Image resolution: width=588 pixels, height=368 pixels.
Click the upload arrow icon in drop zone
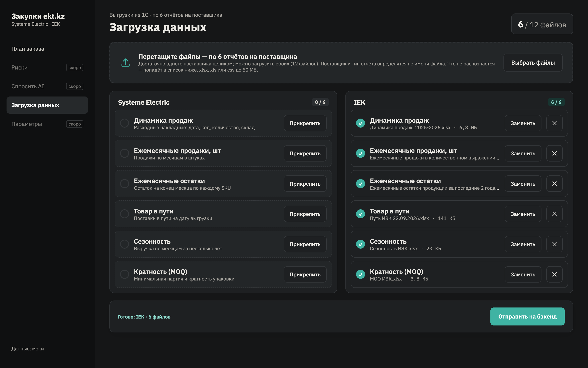(125, 63)
